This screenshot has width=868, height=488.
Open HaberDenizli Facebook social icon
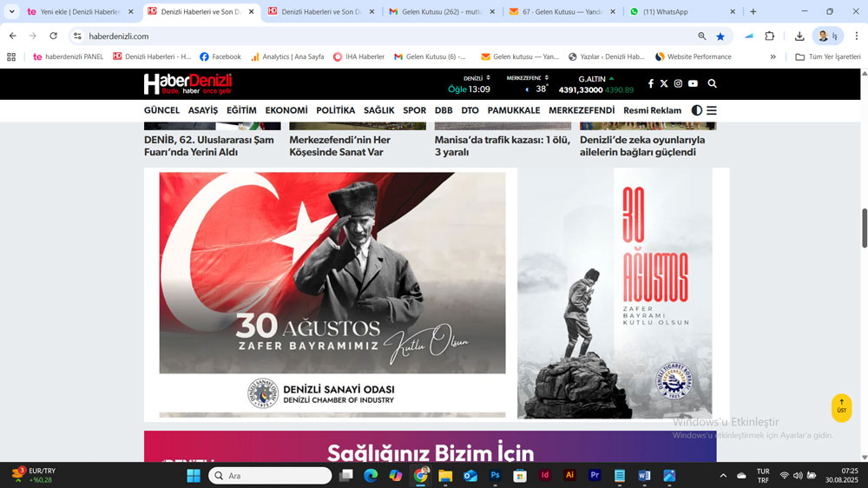pos(650,83)
